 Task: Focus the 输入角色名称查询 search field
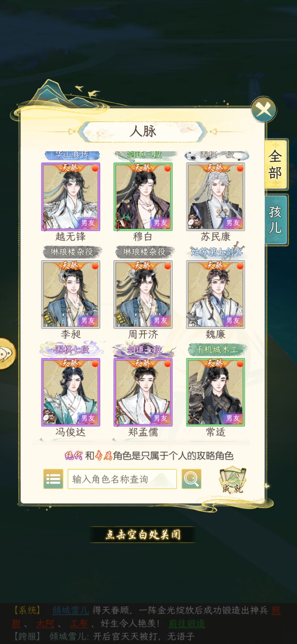(122, 479)
